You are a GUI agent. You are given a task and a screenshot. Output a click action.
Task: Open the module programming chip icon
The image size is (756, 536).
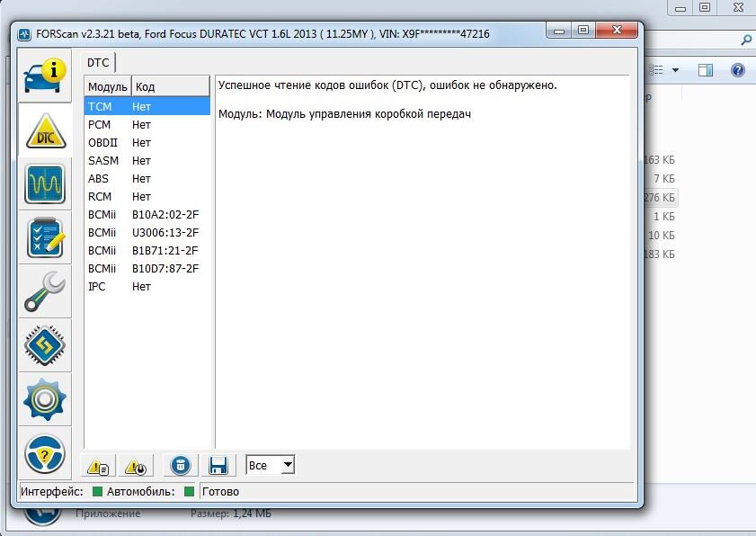(x=45, y=346)
